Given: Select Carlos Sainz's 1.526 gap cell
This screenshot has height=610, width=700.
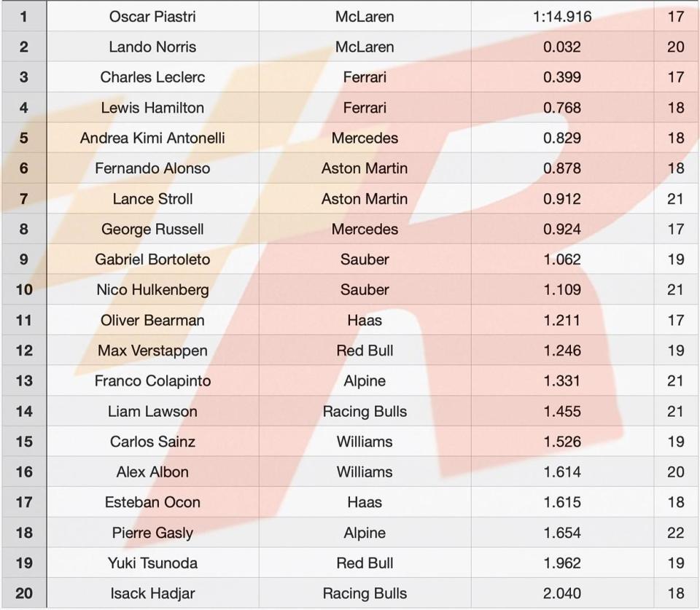Looking at the screenshot, I should click(562, 442).
